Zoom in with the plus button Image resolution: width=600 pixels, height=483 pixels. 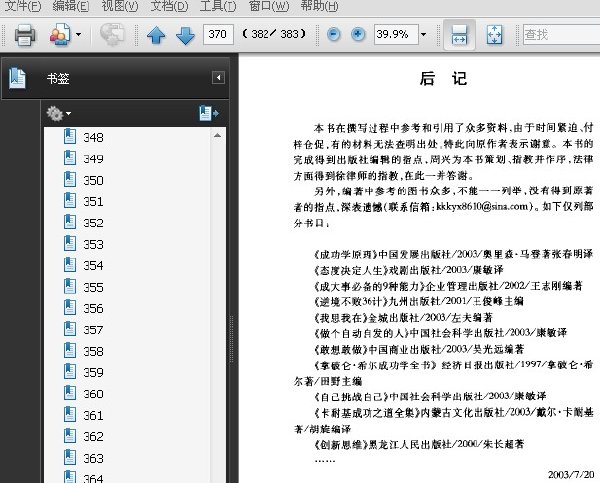pyautogui.click(x=358, y=34)
